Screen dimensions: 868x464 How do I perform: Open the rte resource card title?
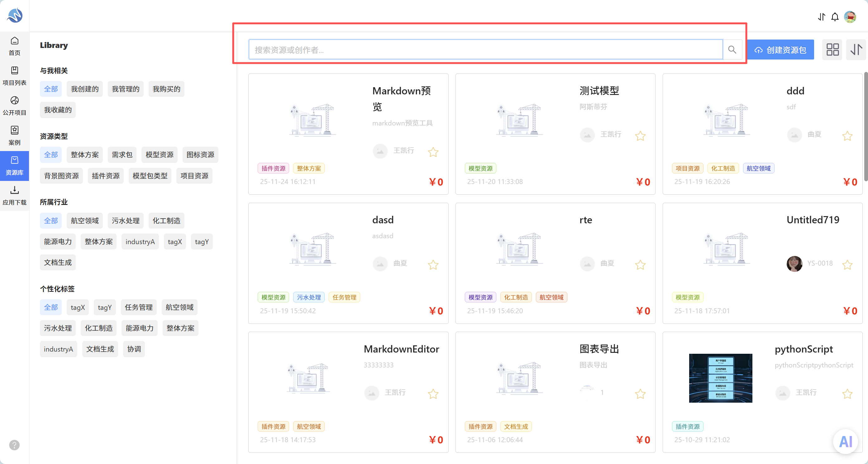click(x=586, y=220)
